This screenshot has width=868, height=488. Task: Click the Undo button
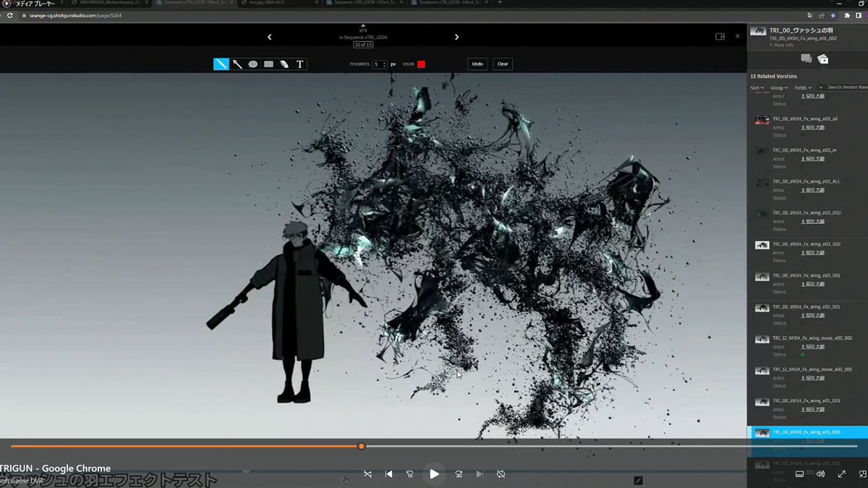pos(477,64)
